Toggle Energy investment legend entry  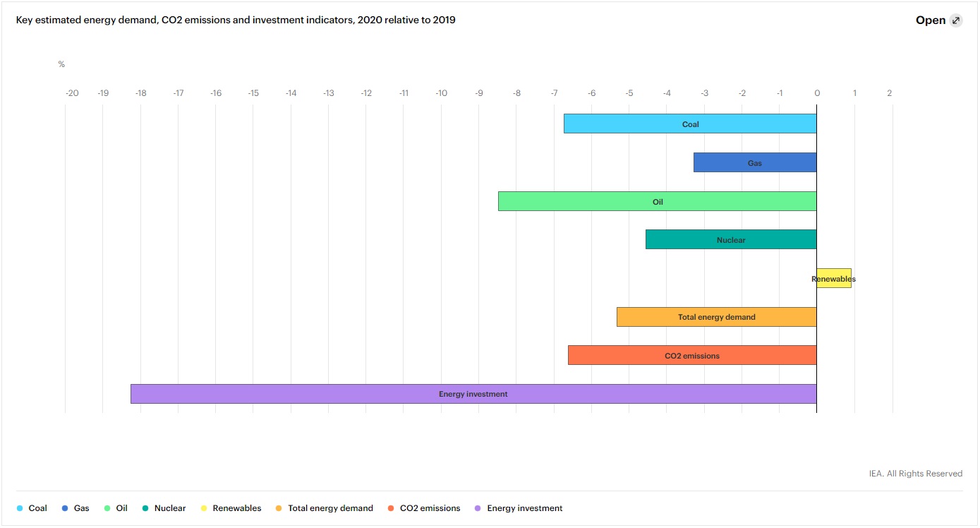pos(519,508)
